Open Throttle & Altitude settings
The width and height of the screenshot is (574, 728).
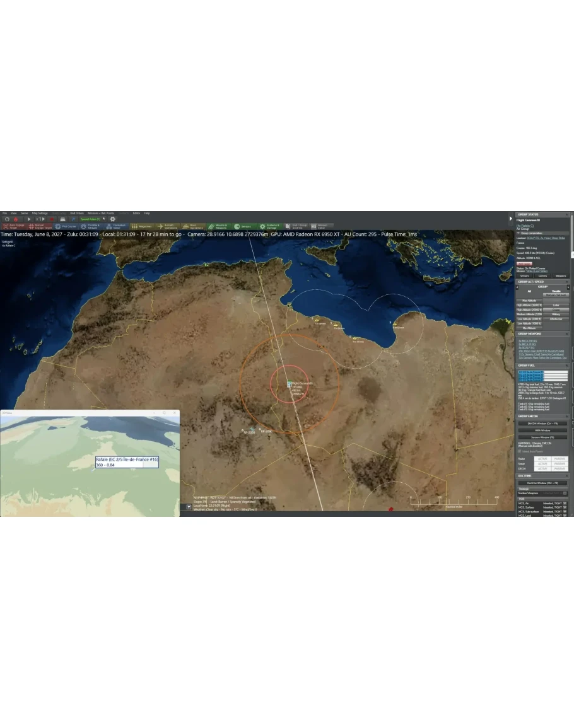[x=90, y=226]
